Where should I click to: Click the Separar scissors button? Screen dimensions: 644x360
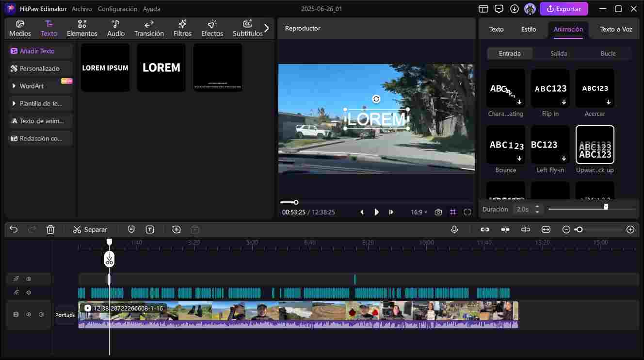[x=90, y=229]
